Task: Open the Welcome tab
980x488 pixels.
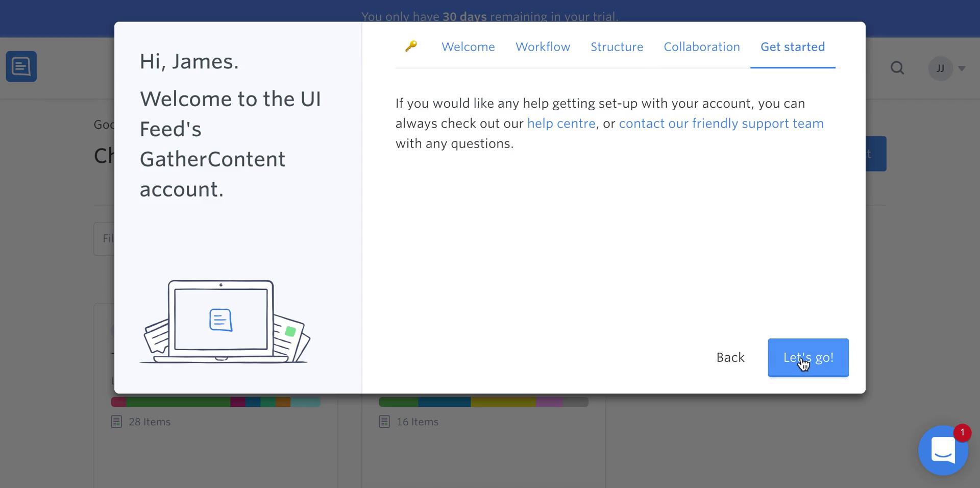Action: (x=468, y=46)
